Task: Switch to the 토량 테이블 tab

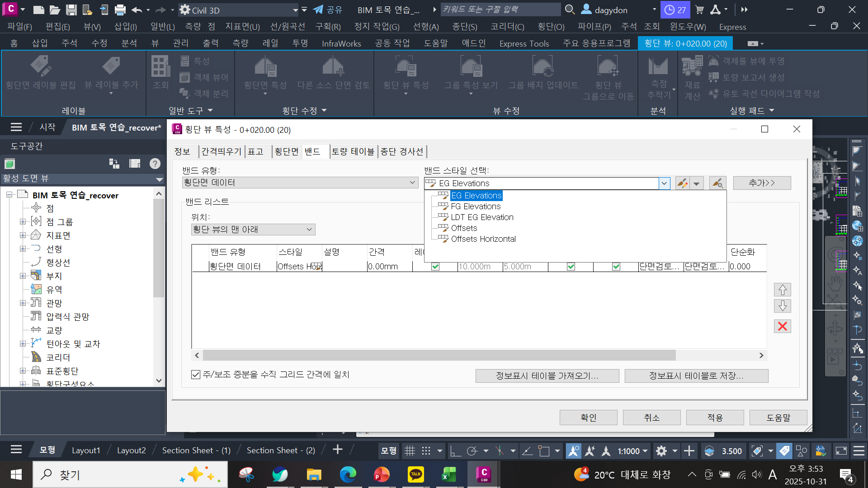Action: tap(353, 151)
